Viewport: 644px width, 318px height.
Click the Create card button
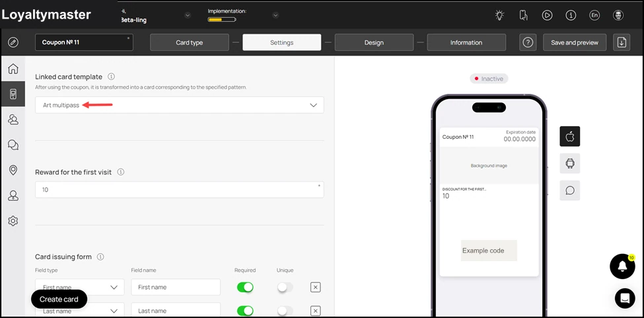(x=59, y=299)
